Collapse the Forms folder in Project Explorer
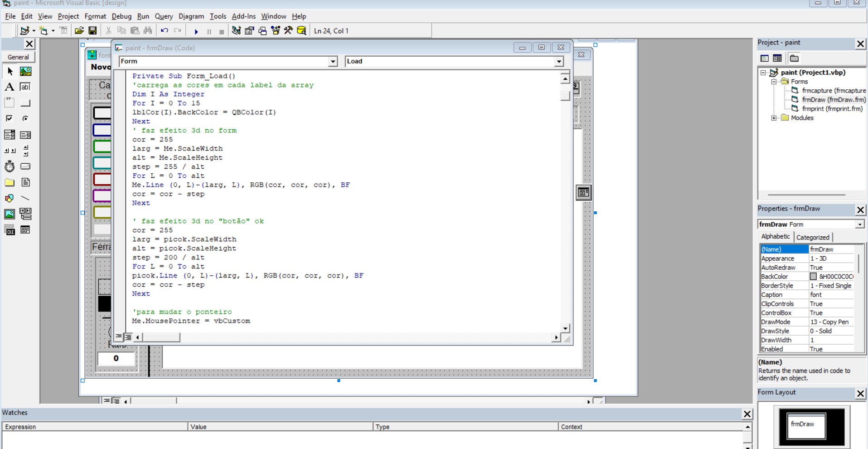The height and width of the screenshot is (449, 868). (x=774, y=82)
